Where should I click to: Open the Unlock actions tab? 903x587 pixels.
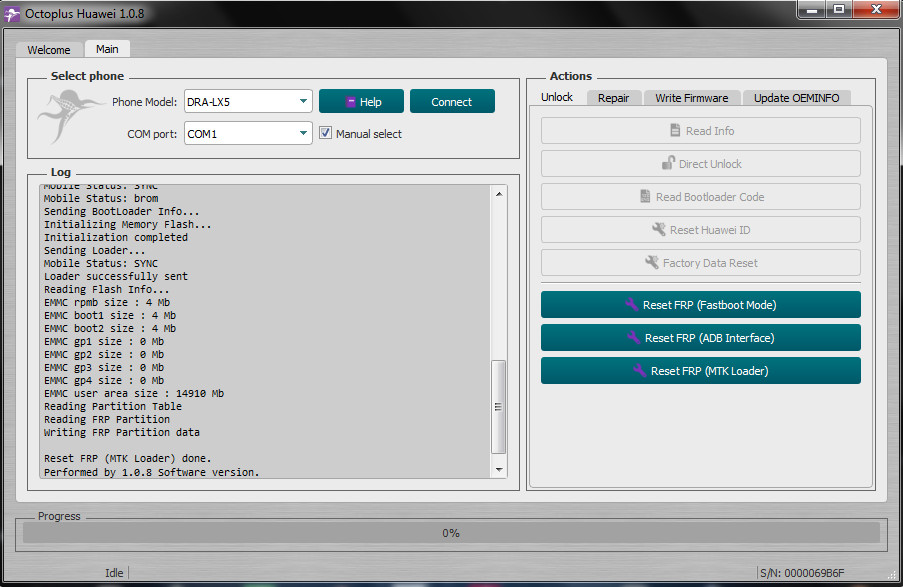tap(557, 97)
